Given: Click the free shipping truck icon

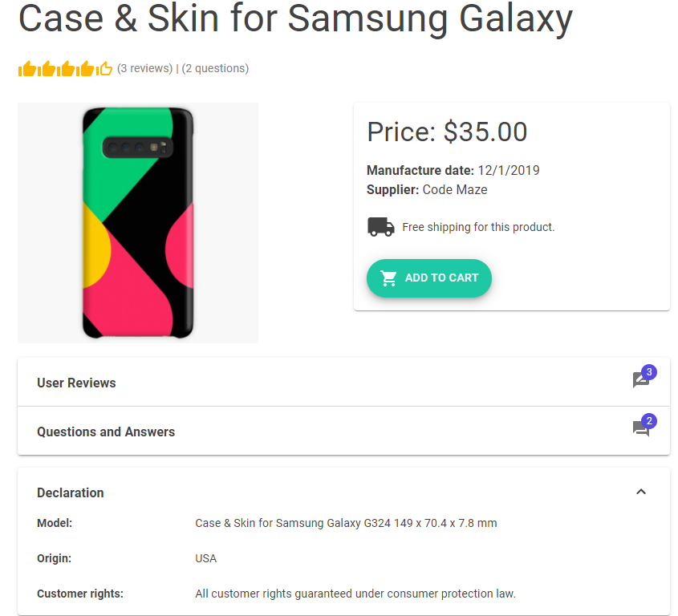Looking at the screenshot, I should pyautogui.click(x=381, y=227).
